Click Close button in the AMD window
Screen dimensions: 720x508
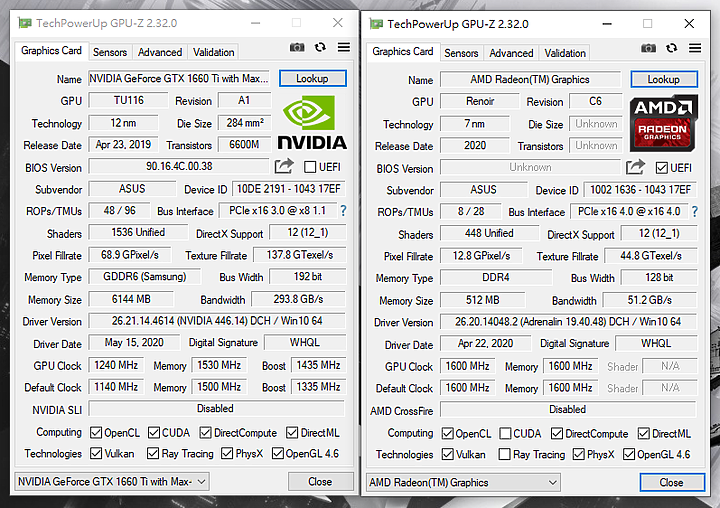tap(672, 483)
